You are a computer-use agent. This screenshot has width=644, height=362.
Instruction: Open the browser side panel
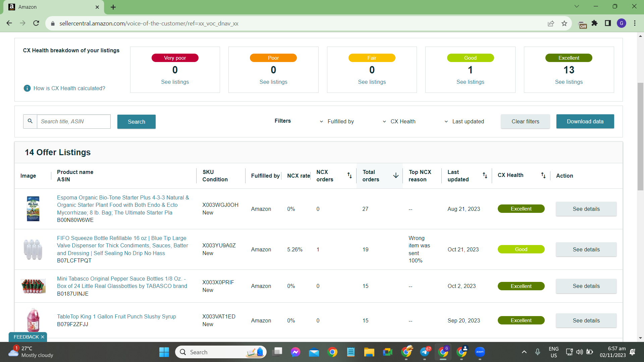(608, 23)
